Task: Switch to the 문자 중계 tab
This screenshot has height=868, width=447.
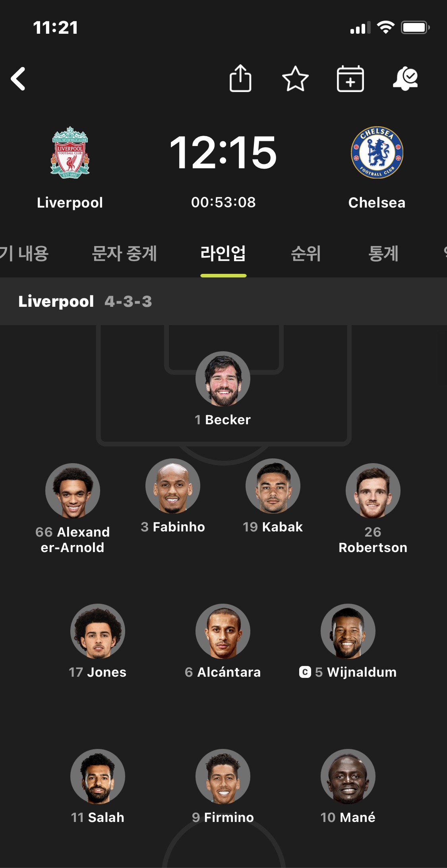Action: click(124, 253)
